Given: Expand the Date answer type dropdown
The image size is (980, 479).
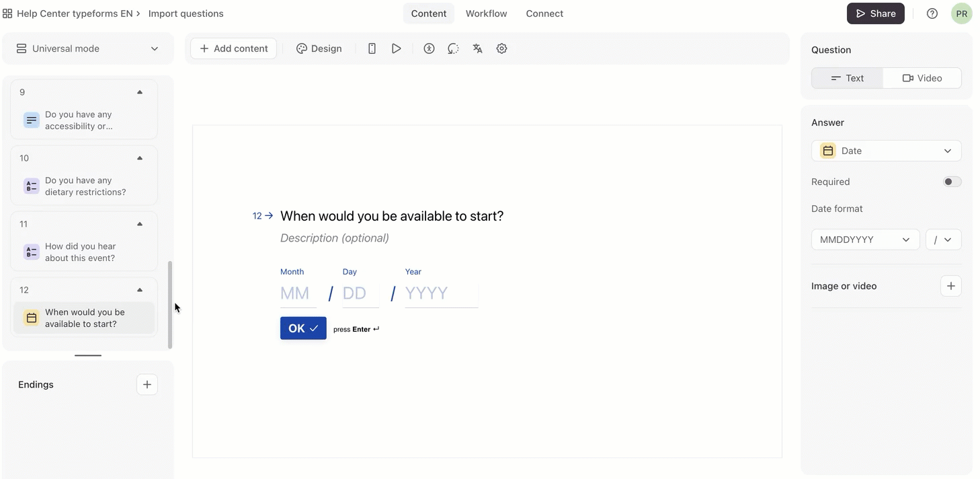Looking at the screenshot, I should point(886,151).
